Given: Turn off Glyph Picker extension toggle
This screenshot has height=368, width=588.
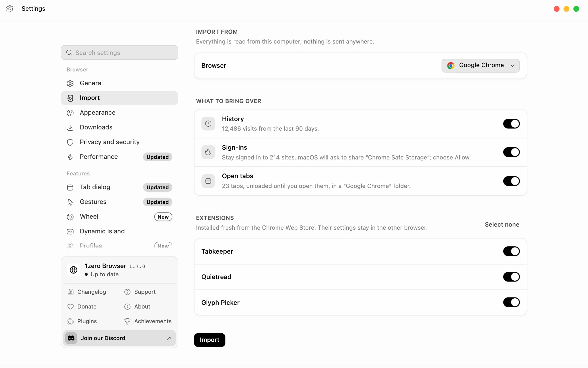Looking at the screenshot, I should click(x=511, y=302).
